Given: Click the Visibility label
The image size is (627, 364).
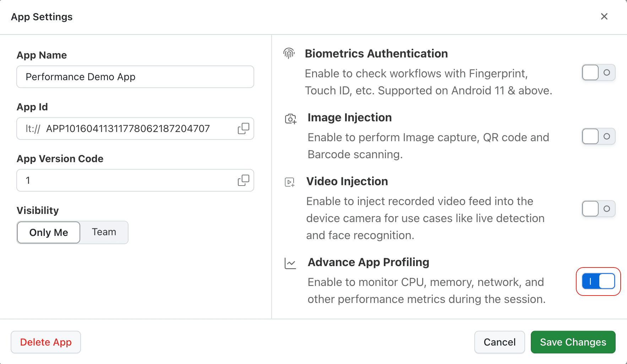Looking at the screenshot, I should tap(38, 210).
